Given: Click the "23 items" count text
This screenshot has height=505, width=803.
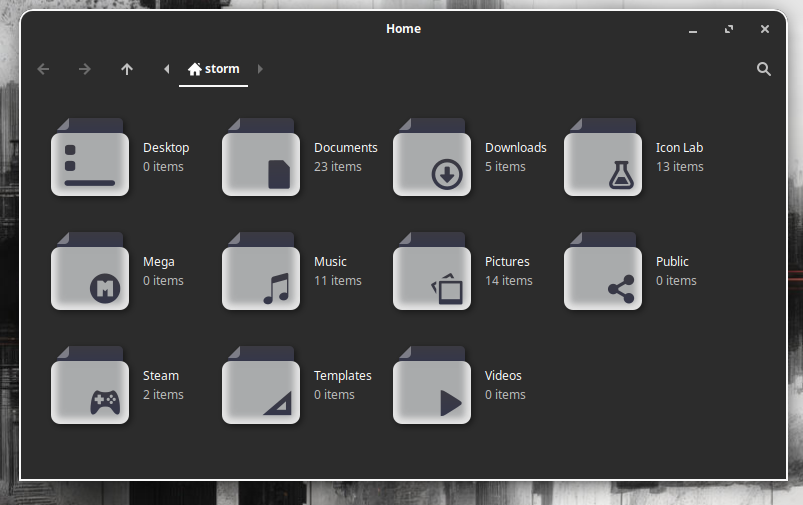Looking at the screenshot, I should click(x=338, y=167).
